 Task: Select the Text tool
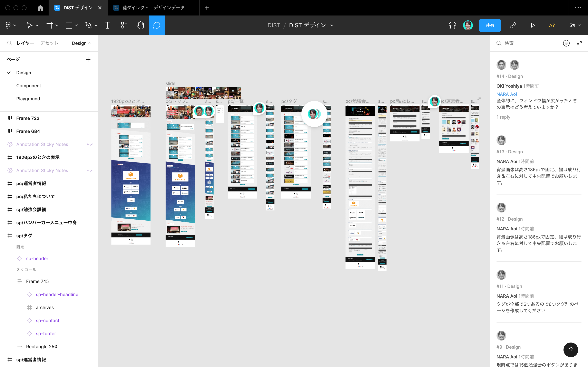(108, 25)
